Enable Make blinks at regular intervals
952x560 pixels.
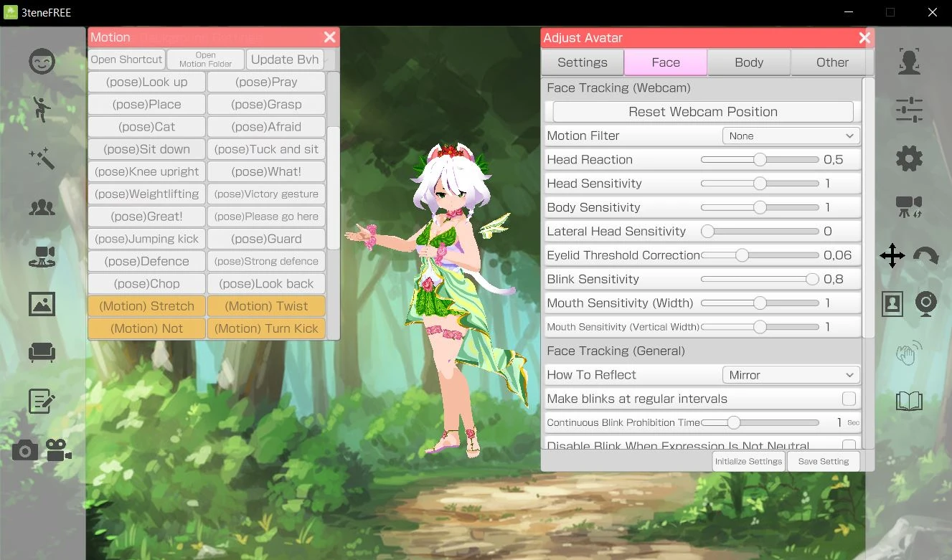pos(849,399)
